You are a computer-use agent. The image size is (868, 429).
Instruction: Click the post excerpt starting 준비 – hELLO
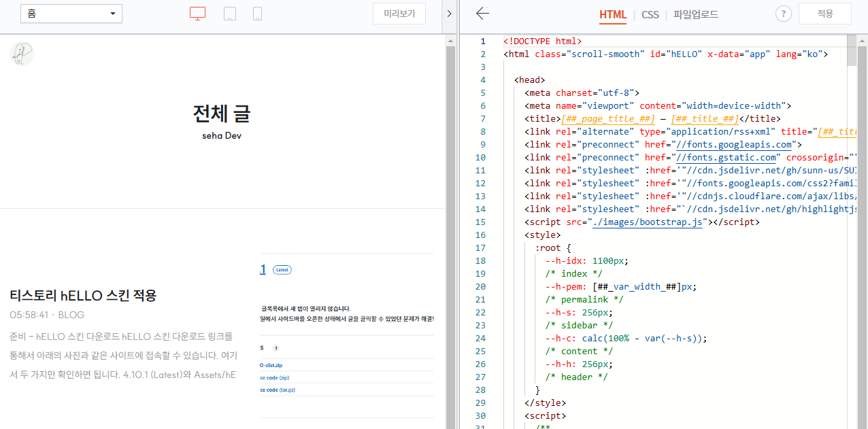click(124, 356)
